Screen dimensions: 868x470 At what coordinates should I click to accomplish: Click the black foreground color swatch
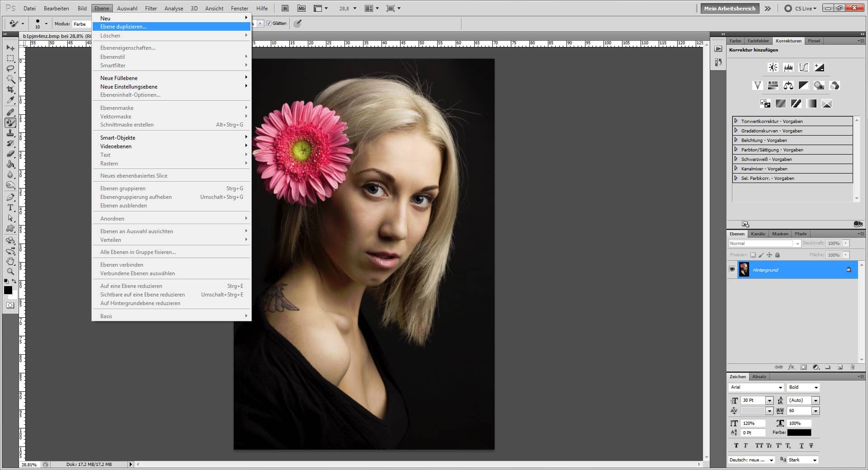coord(8,291)
